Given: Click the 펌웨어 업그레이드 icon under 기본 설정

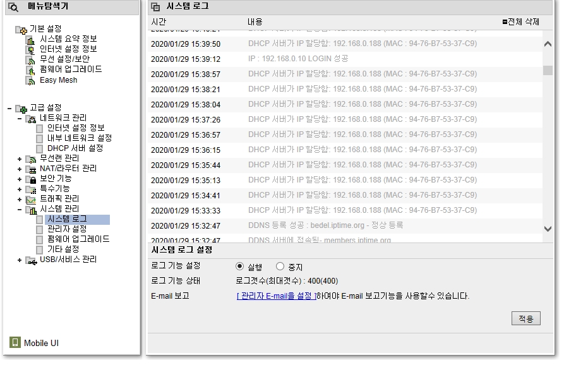Looking at the screenshot, I should [31, 70].
